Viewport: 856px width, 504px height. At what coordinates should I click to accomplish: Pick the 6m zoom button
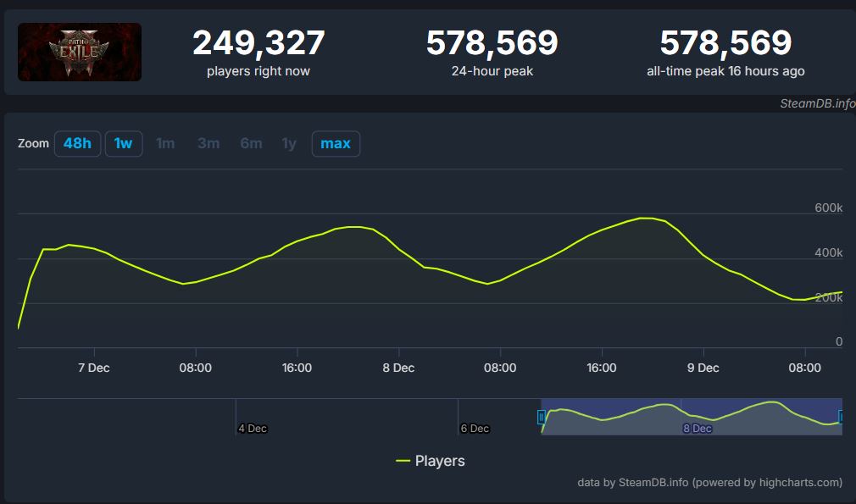click(251, 143)
